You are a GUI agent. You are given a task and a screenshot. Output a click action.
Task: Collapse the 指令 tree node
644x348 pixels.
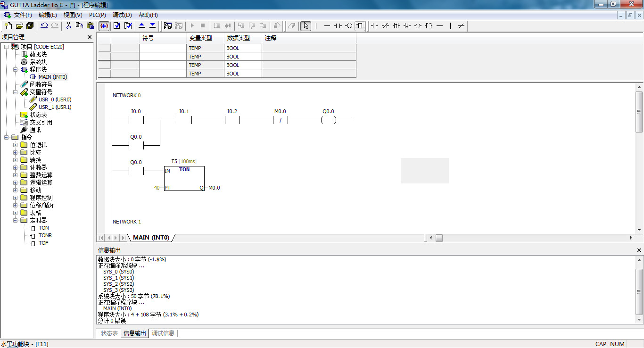tap(7, 137)
